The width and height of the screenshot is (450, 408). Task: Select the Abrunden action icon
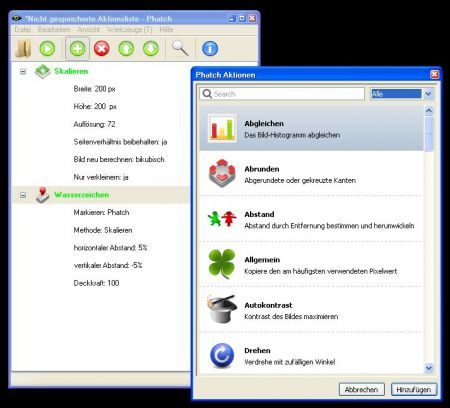[x=222, y=173]
